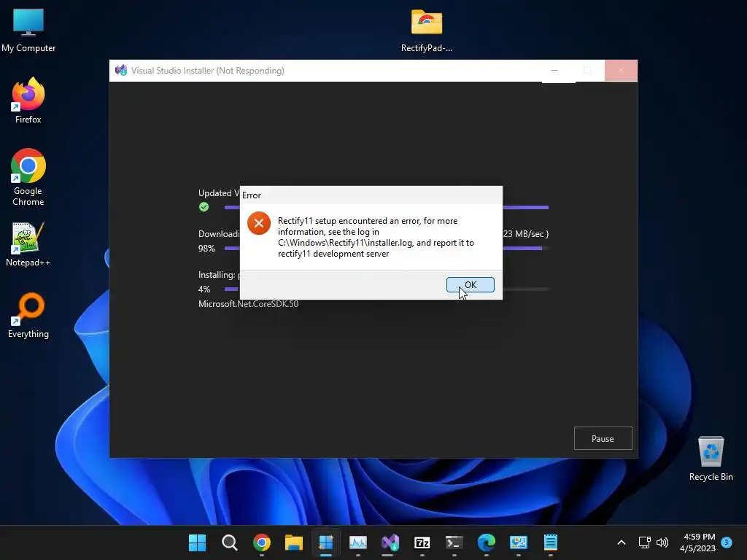Open the notification count badge
Screen dimensions: 747x560
pos(727,542)
